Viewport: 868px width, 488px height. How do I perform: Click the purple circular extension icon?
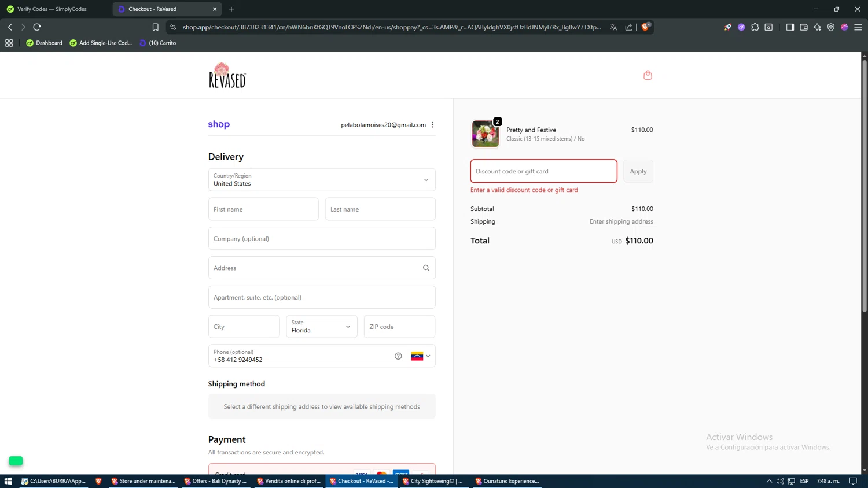[x=741, y=27]
